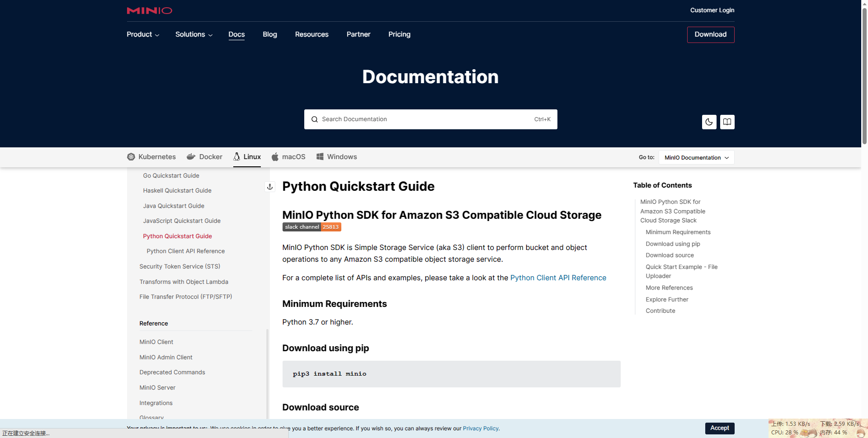
Task: Select the macOS platform tab
Action: pyautogui.click(x=288, y=157)
